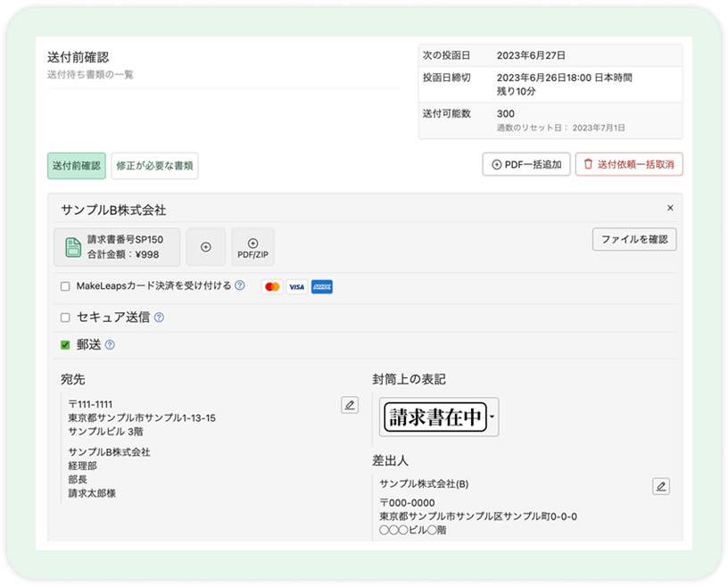Viewport: 728px width, 586px height.
Task: Enable セキュア送信 option
Action: point(64,316)
